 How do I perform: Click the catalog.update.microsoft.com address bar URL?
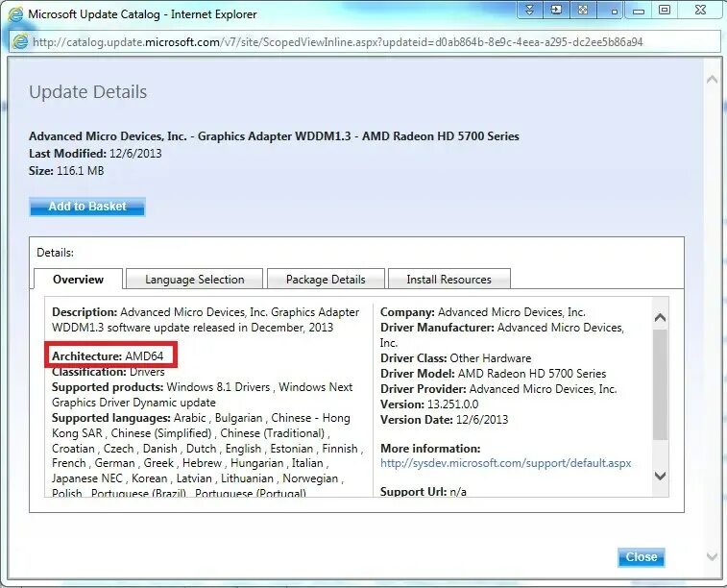click(x=337, y=42)
